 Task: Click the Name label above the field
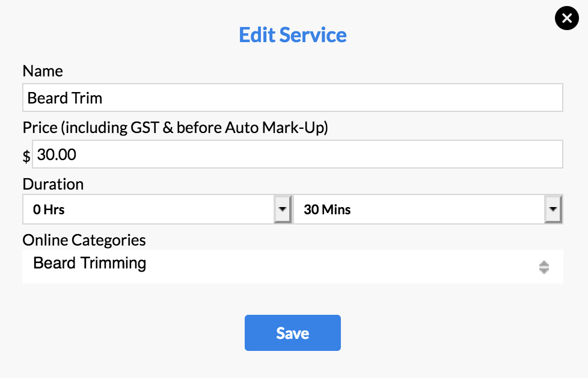pyautogui.click(x=43, y=71)
